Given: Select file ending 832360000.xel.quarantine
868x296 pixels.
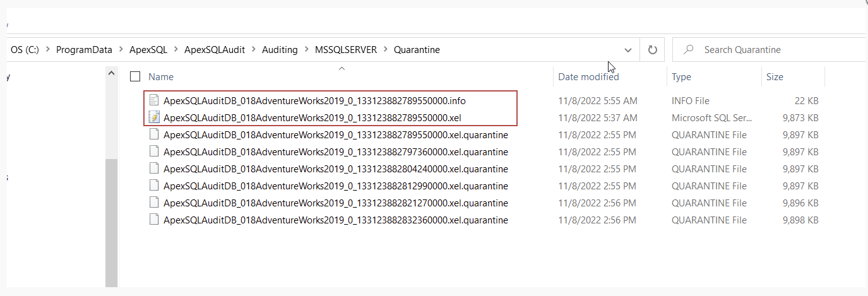Looking at the screenshot, I should [335, 220].
